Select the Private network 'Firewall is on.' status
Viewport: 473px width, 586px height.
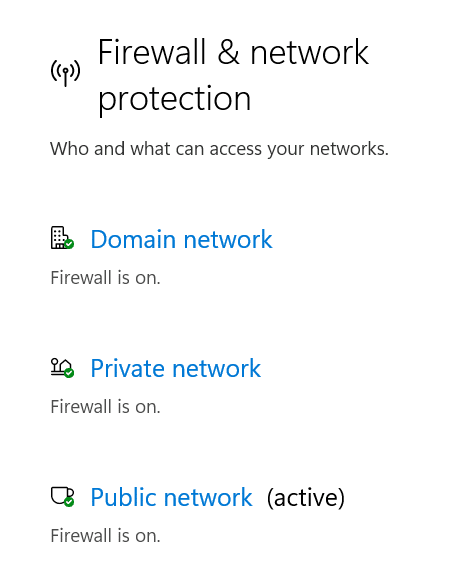click(105, 407)
